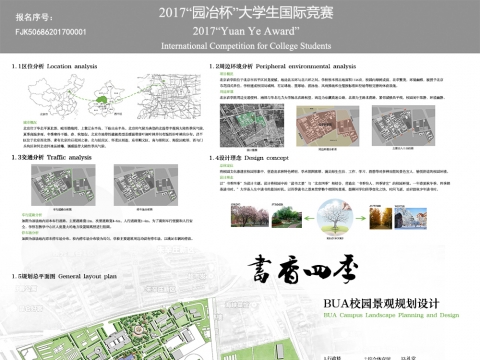
Task: Click the '1.3 Traffic analysis' heading
Action: pos(52,157)
